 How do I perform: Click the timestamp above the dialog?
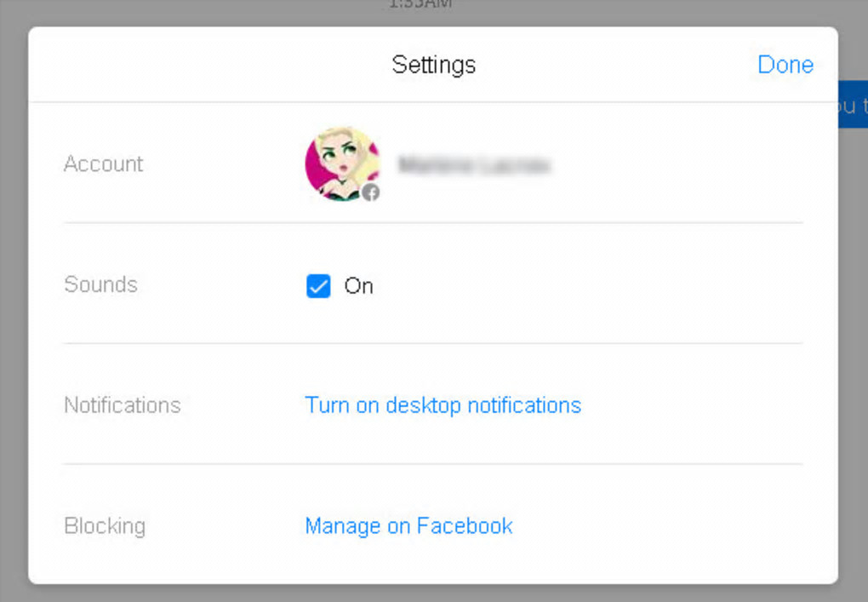click(x=420, y=4)
